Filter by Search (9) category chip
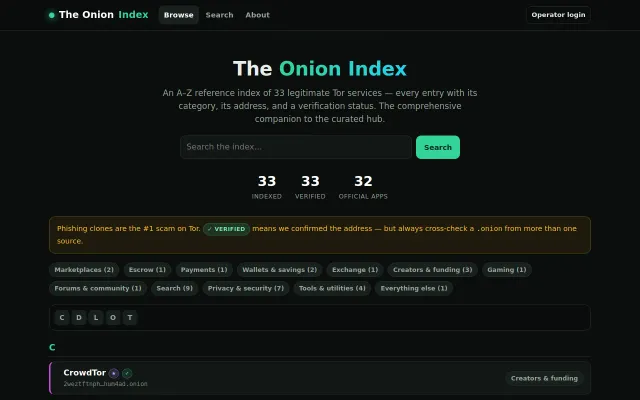Viewport: 640px width, 400px height. click(x=175, y=288)
